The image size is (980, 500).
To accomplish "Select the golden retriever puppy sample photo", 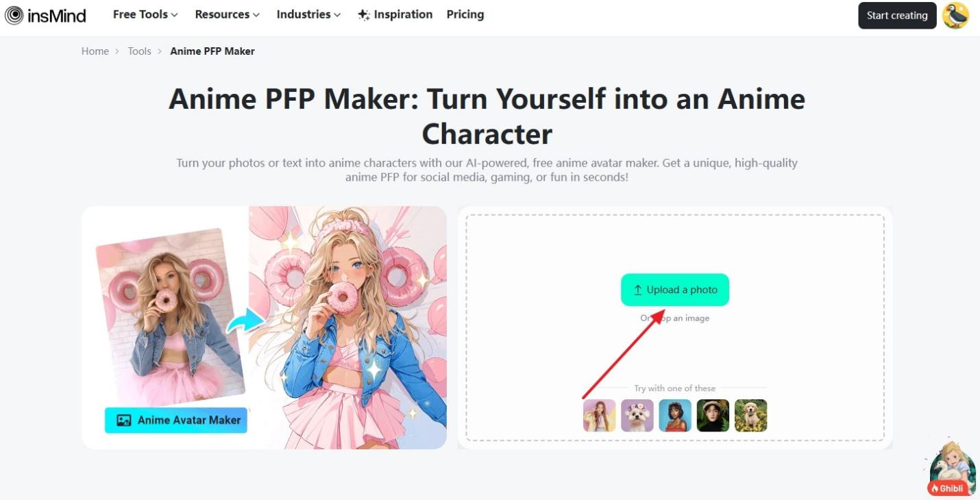I will click(750, 416).
